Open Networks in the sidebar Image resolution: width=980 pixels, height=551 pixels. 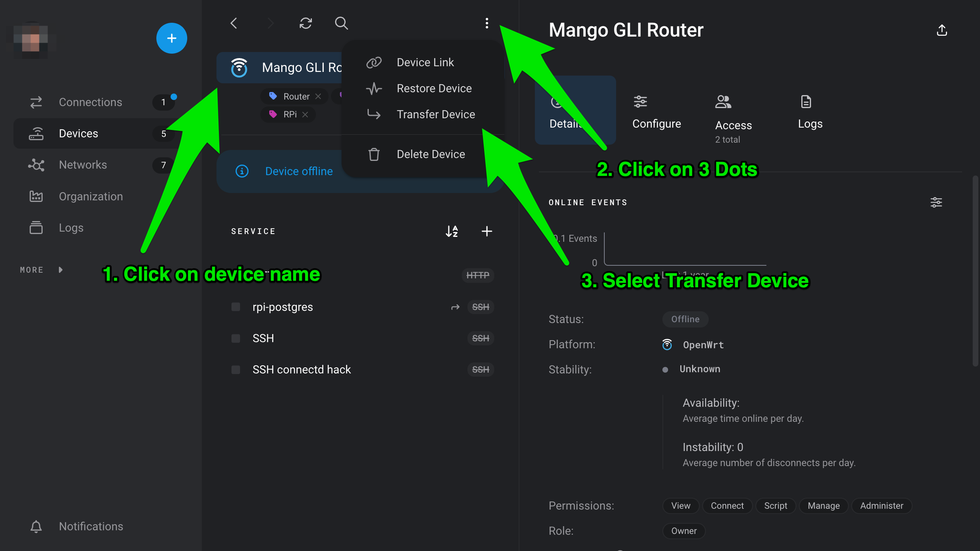click(97, 165)
